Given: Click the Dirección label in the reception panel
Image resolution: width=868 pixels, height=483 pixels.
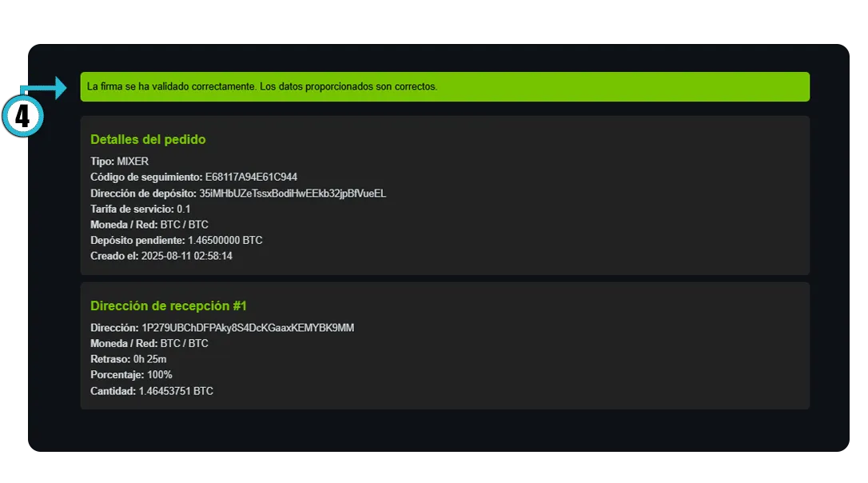Looking at the screenshot, I should click(x=114, y=328).
